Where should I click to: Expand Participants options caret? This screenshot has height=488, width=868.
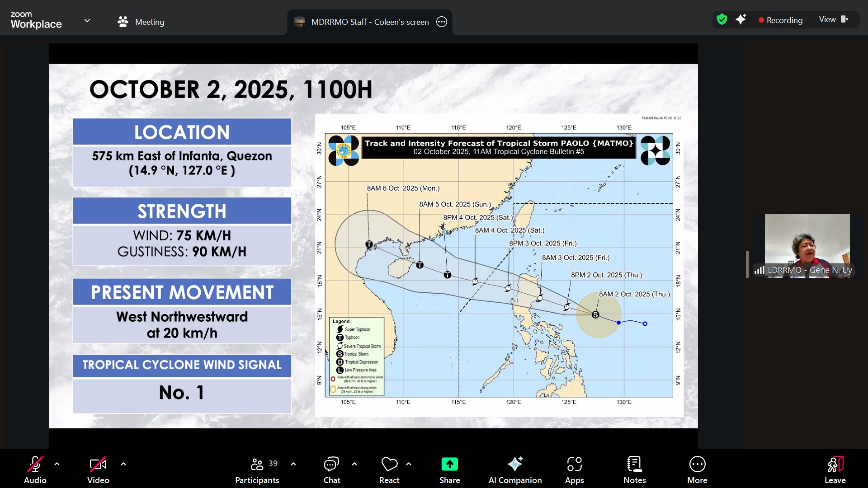pos(293,464)
